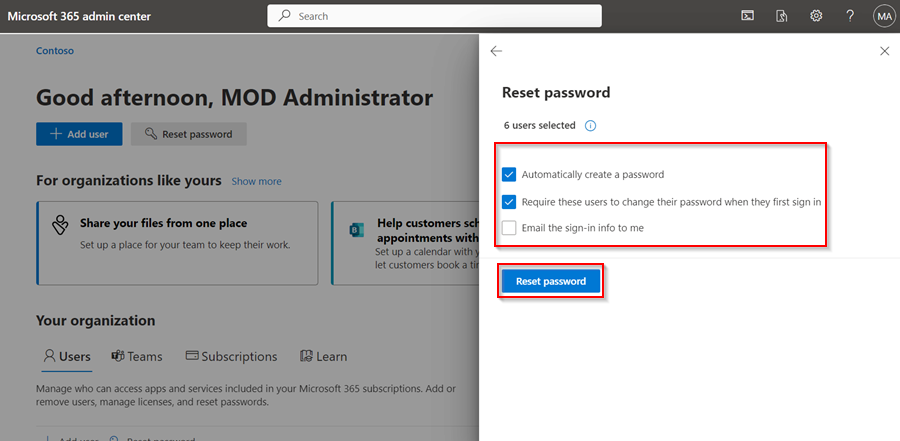Image resolution: width=900 pixels, height=441 pixels.
Task: Click the Add user button
Action: pyautogui.click(x=79, y=134)
